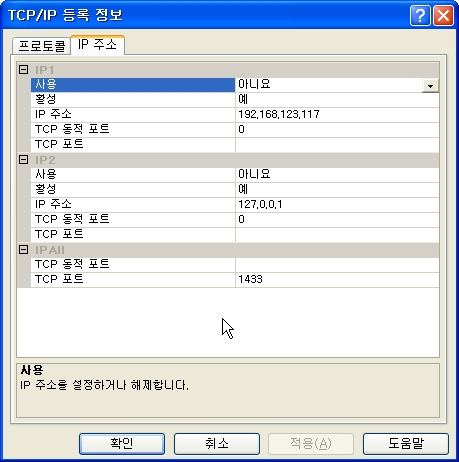
Task: Click the 확인 button
Action: pos(122,444)
